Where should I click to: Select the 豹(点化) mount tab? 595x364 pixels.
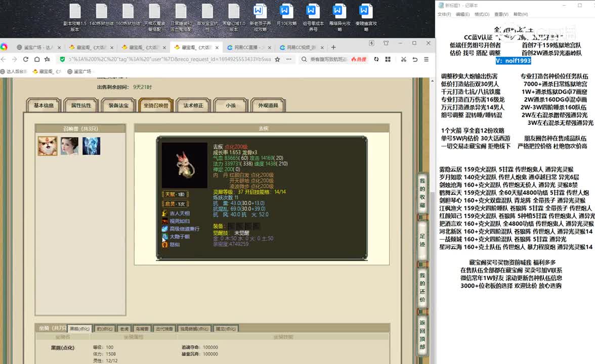105,329
